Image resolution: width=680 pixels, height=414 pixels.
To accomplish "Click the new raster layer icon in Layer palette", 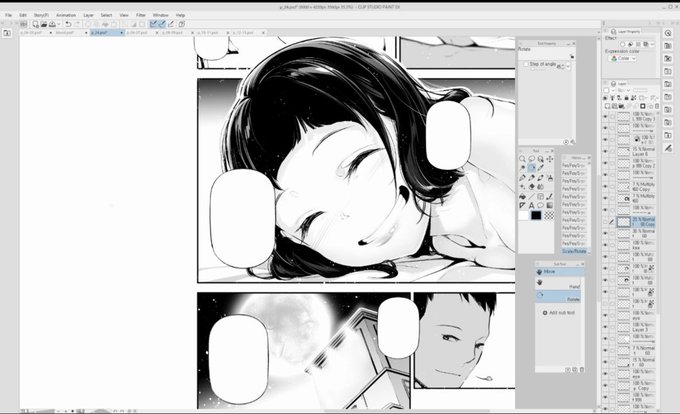I will pyautogui.click(x=607, y=106).
